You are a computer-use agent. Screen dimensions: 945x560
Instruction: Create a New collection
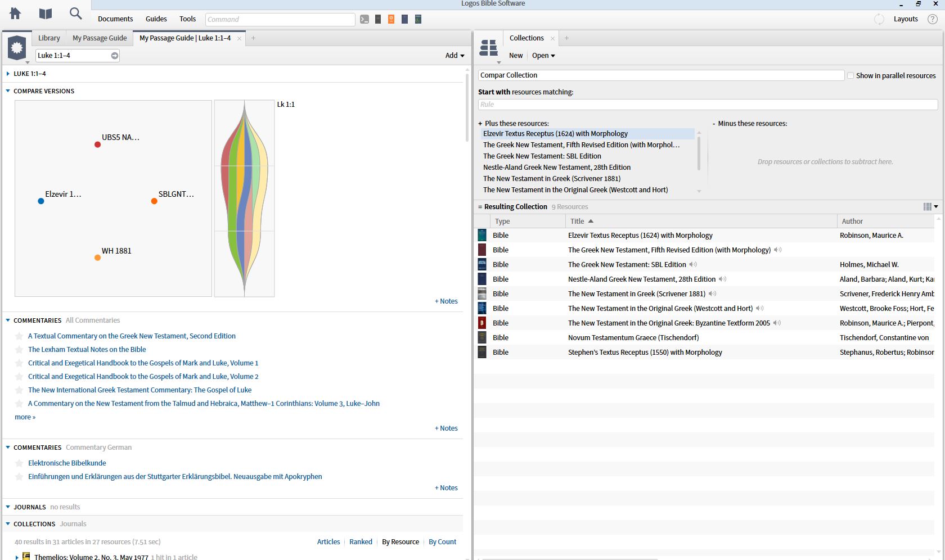[x=516, y=56]
